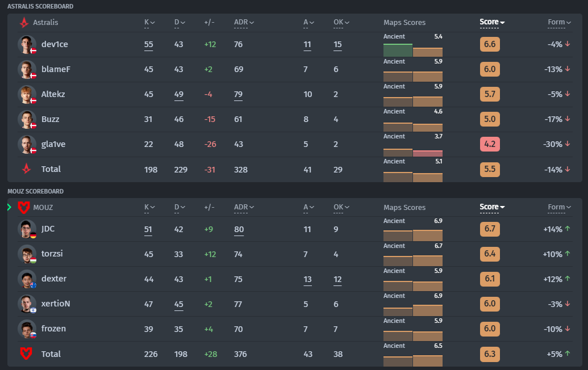
Task: Open frozen player profile link
Action: click(53, 329)
